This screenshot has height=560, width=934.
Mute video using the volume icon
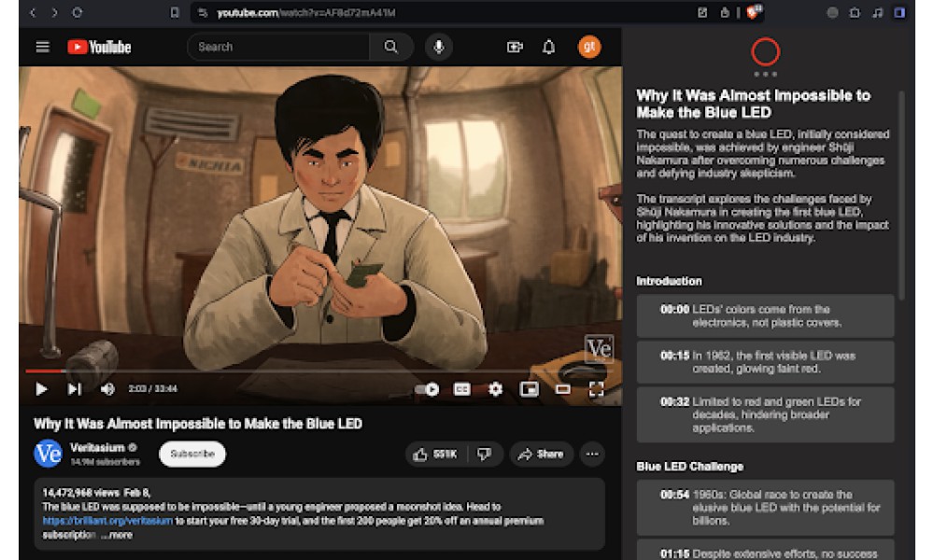pyautogui.click(x=107, y=388)
